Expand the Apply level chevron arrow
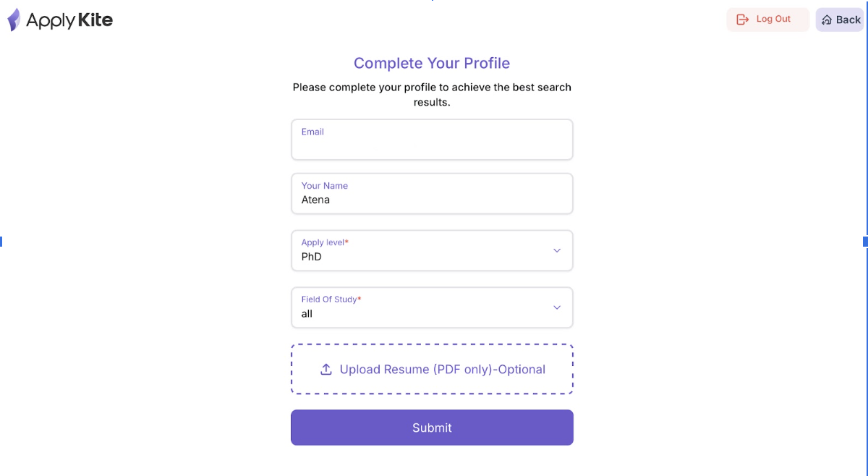The height and width of the screenshot is (476, 868). 557,250
